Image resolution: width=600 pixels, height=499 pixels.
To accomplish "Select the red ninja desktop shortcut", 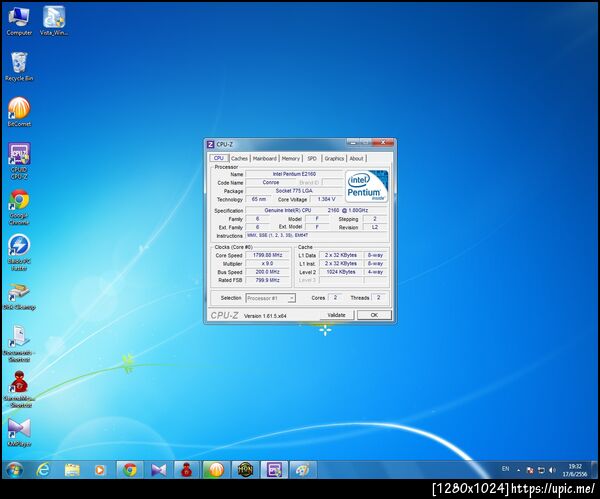I will [19, 389].
